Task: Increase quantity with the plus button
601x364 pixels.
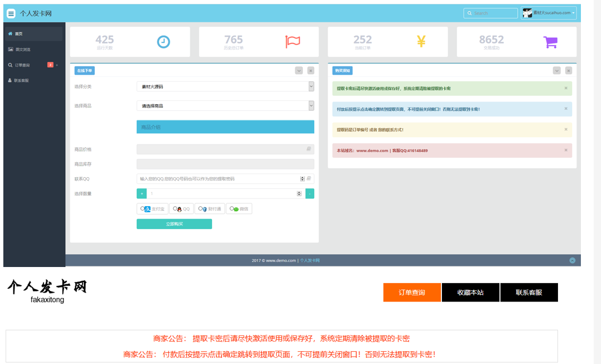Action: point(142,193)
